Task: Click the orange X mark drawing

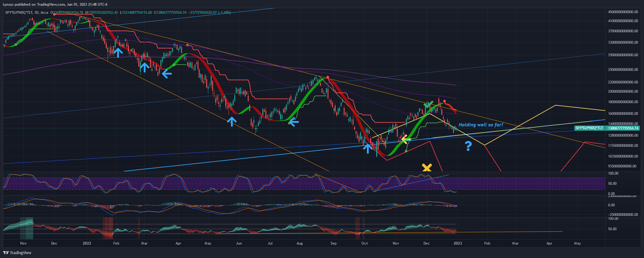Action: pyautogui.click(x=427, y=167)
